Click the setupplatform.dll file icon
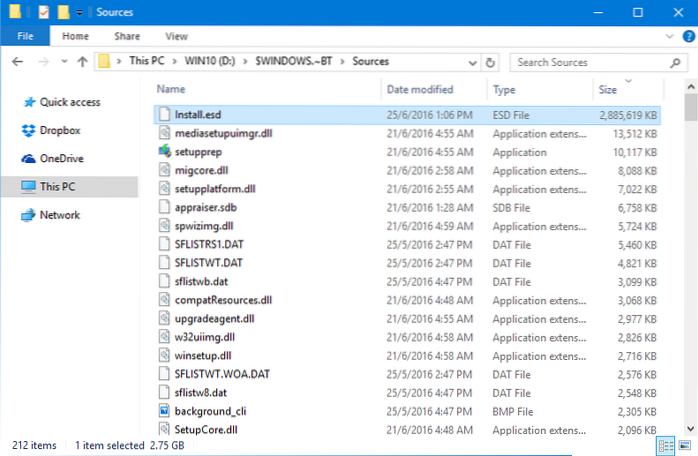 coord(165,188)
